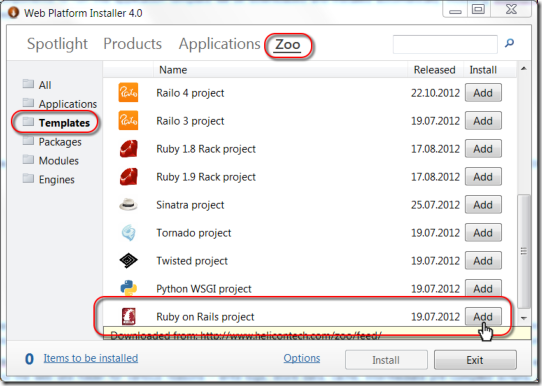Screen dimensions: 542x386
Task: Click the search magnifier icon
Action: click(509, 43)
